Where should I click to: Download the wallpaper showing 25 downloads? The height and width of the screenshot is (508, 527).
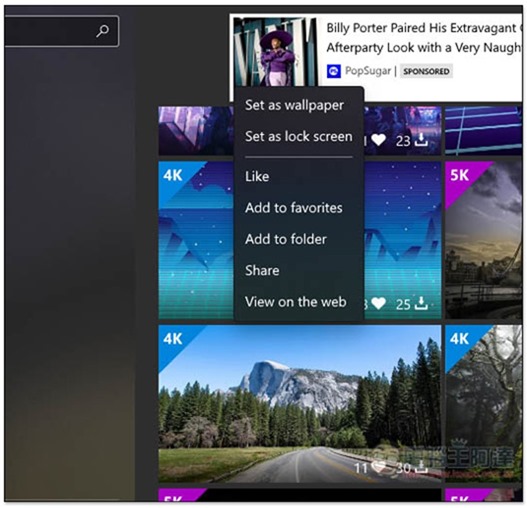pos(421,304)
